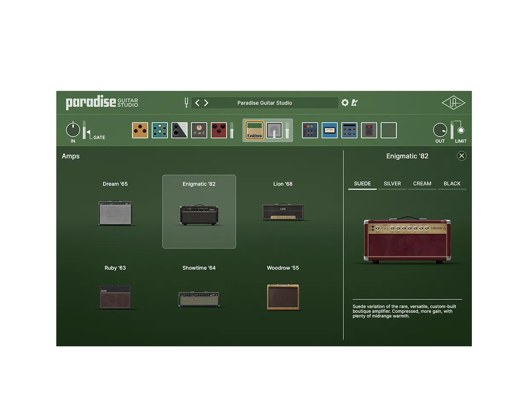This screenshot has height=418, width=532.
Task: Go to the previous preset arrow
Action: click(x=197, y=103)
